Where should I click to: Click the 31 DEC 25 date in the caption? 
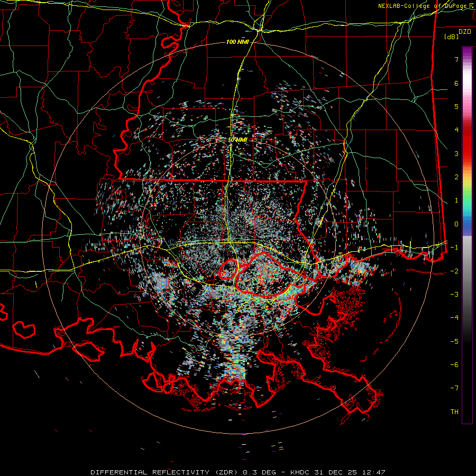point(336,472)
